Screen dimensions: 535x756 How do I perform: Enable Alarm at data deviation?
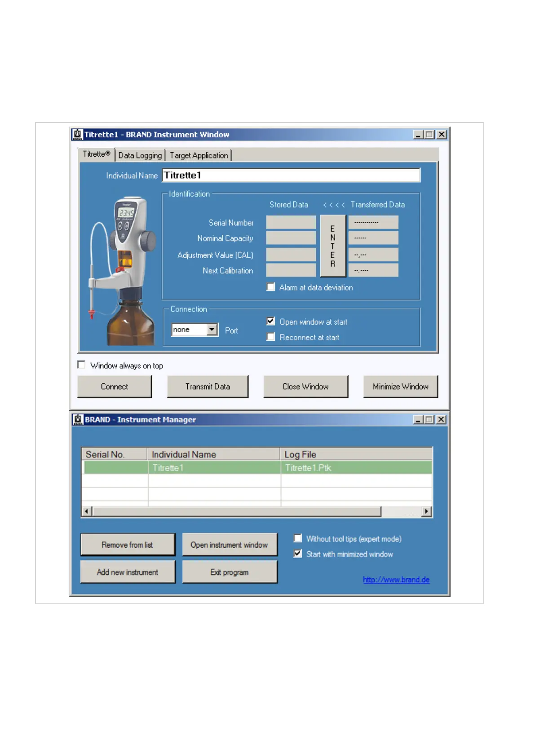[271, 287]
